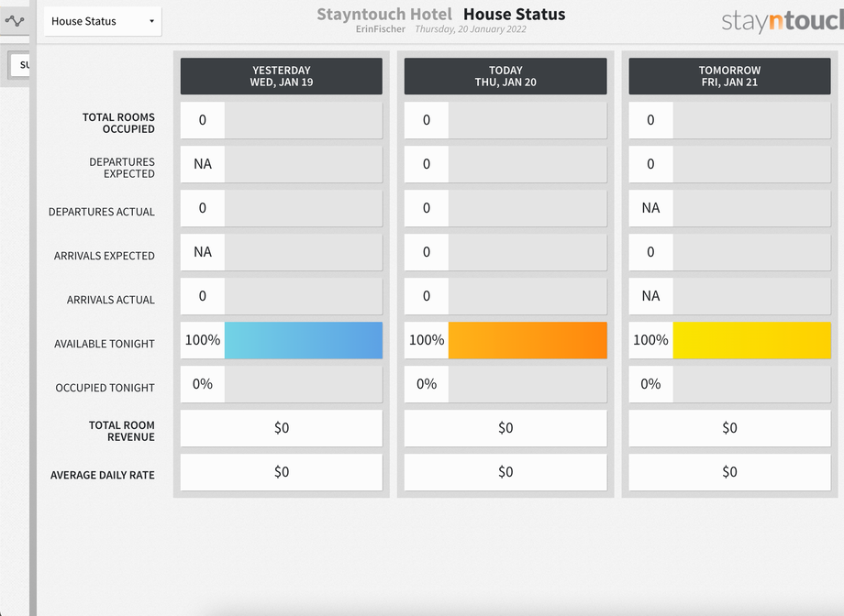Screen dimensions: 844x616
Task: Click Yesterday's 0% Occupied Tonight value
Action: point(203,384)
